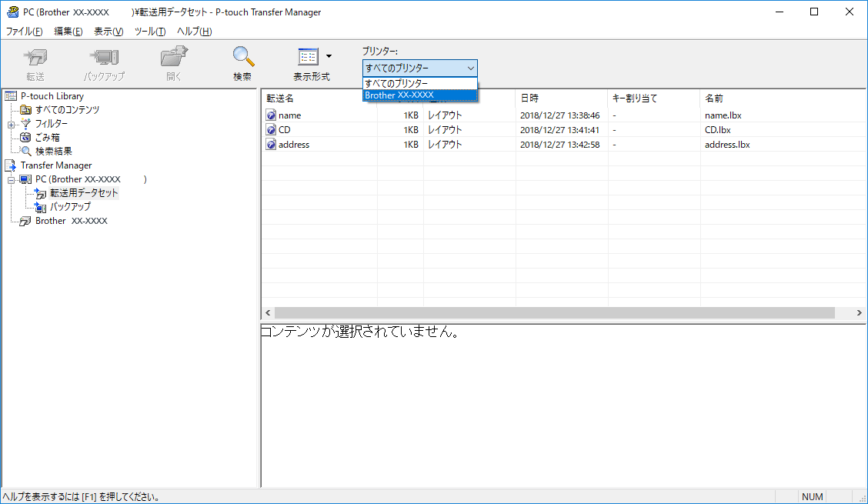Click the バックアップ folder icon in the tree
Viewport: 868px width, 504px height.
tap(41, 207)
